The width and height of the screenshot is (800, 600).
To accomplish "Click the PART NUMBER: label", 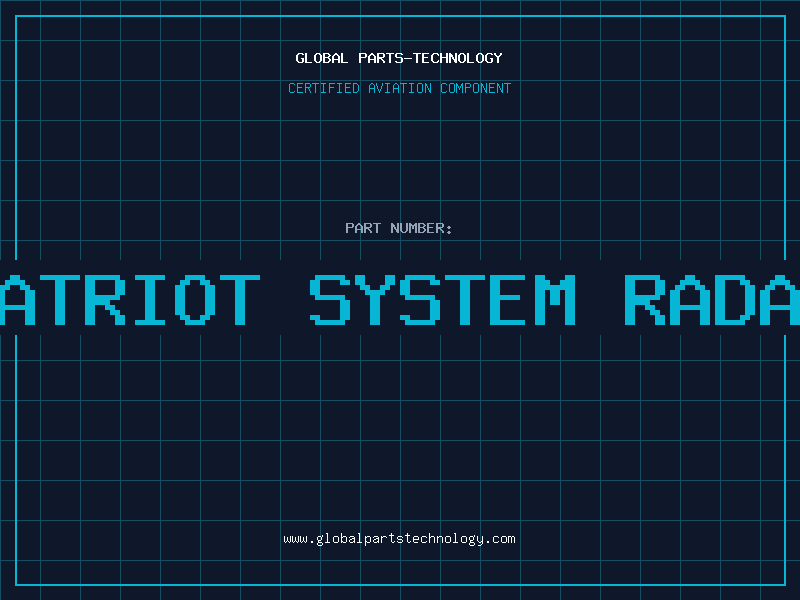I will click(x=399, y=228).
